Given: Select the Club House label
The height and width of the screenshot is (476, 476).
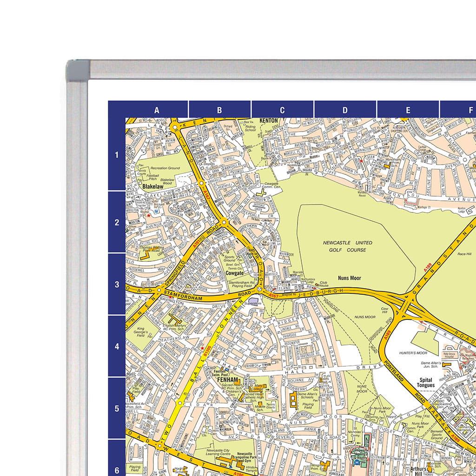Looking at the screenshot, I should point(323,284).
